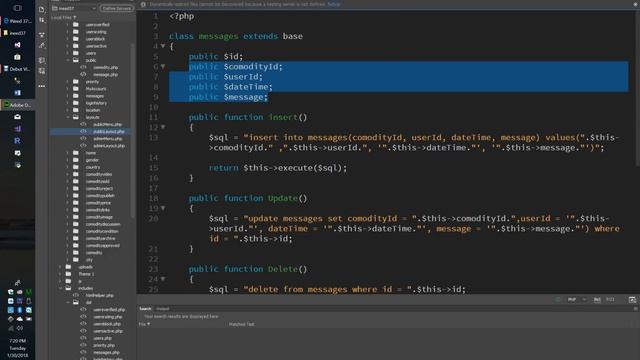Click the Format Source Code icon
The width and height of the screenshot is (640, 360).
(42, 71)
